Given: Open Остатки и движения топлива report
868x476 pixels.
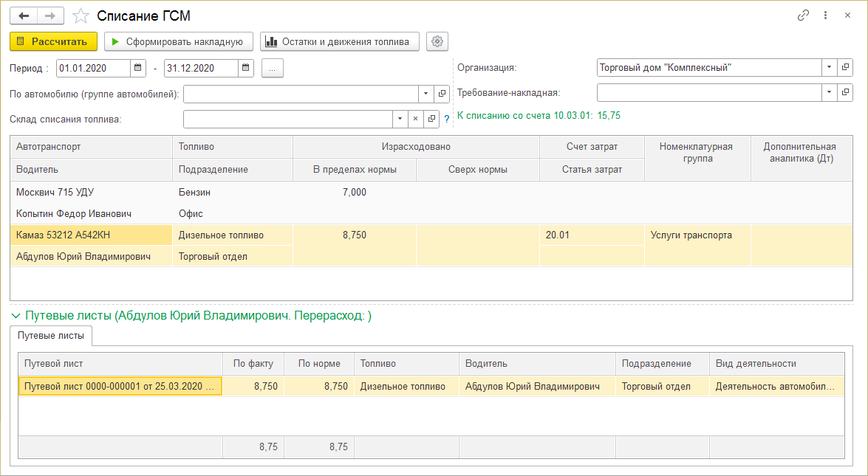Looking at the screenshot, I should [340, 41].
